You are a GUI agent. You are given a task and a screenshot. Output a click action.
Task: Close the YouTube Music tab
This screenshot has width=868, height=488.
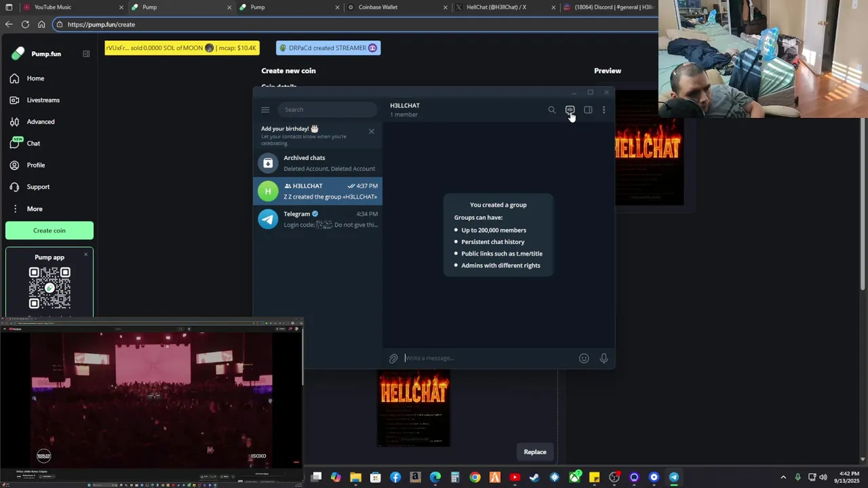point(121,7)
